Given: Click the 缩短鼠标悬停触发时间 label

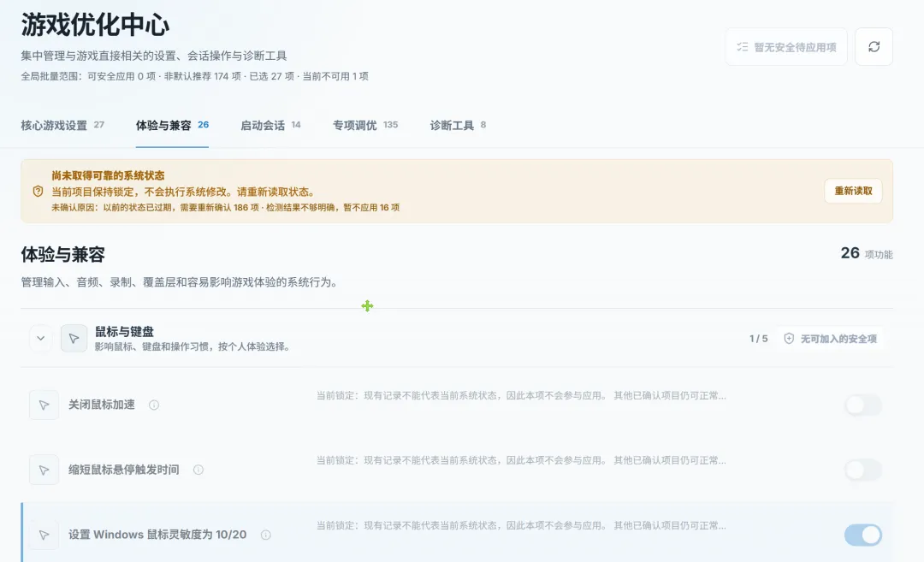Looking at the screenshot, I should 124,470.
